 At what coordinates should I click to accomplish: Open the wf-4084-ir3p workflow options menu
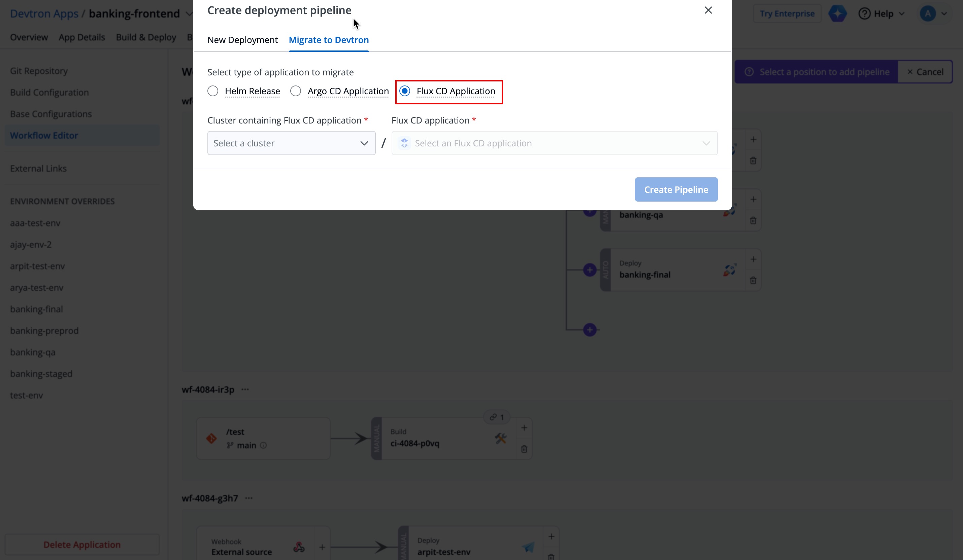pos(245,390)
